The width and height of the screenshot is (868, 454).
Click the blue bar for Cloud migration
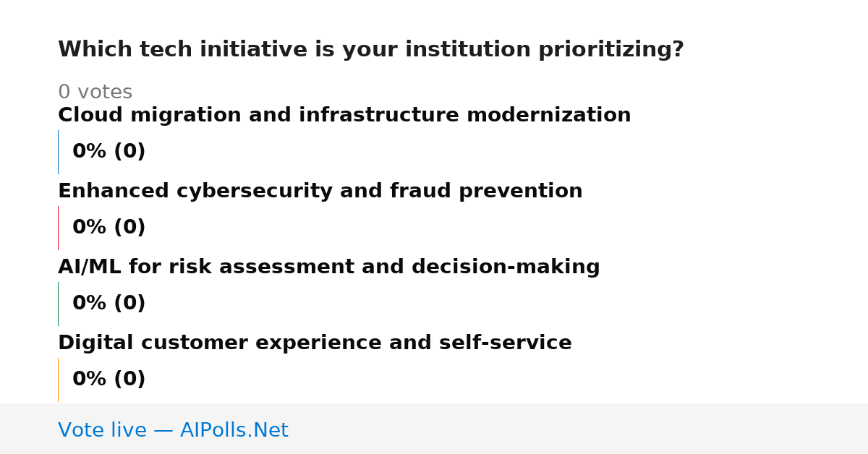click(x=58, y=152)
